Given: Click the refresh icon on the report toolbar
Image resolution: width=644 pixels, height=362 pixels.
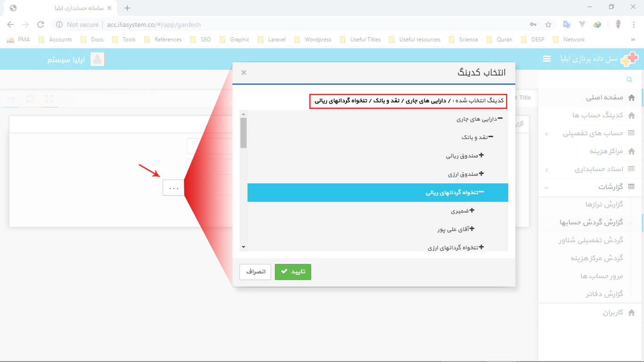Looking at the screenshot, I should (30, 99).
